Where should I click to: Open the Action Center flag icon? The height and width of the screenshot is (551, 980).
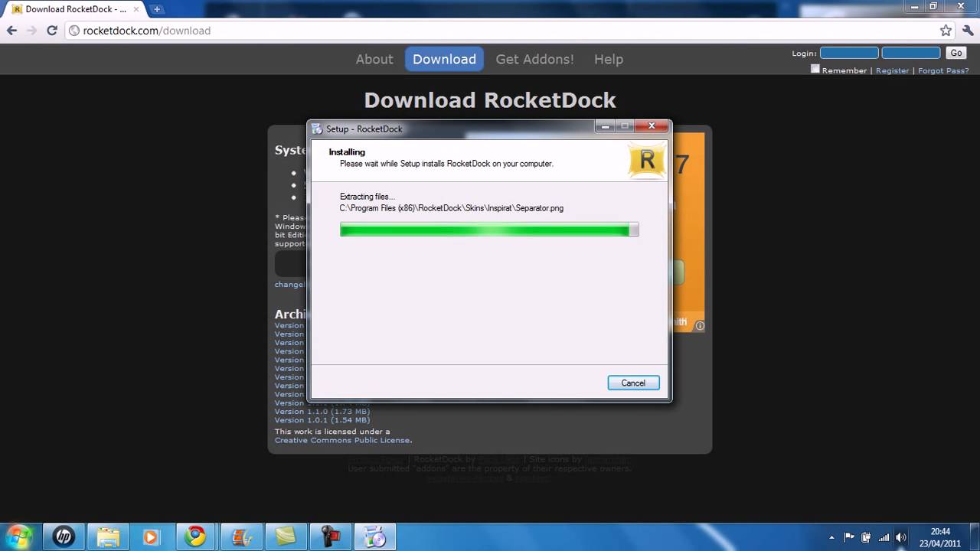point(850,537)
